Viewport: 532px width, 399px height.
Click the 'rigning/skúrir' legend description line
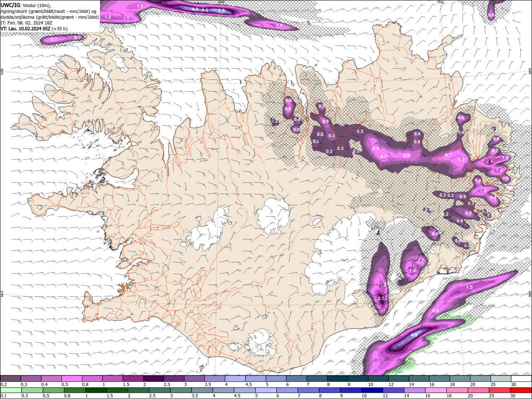point(49,11)
